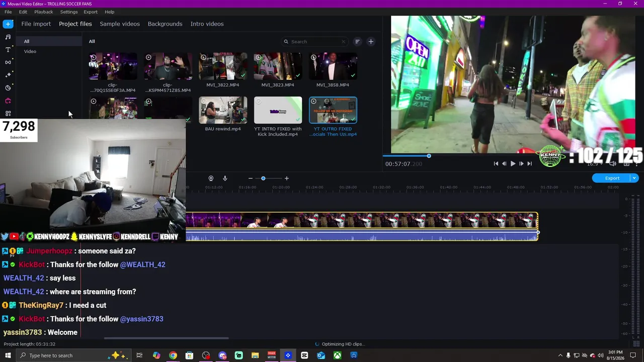Open the Settings menu
The image size is (644, 362).
(69, 12)
